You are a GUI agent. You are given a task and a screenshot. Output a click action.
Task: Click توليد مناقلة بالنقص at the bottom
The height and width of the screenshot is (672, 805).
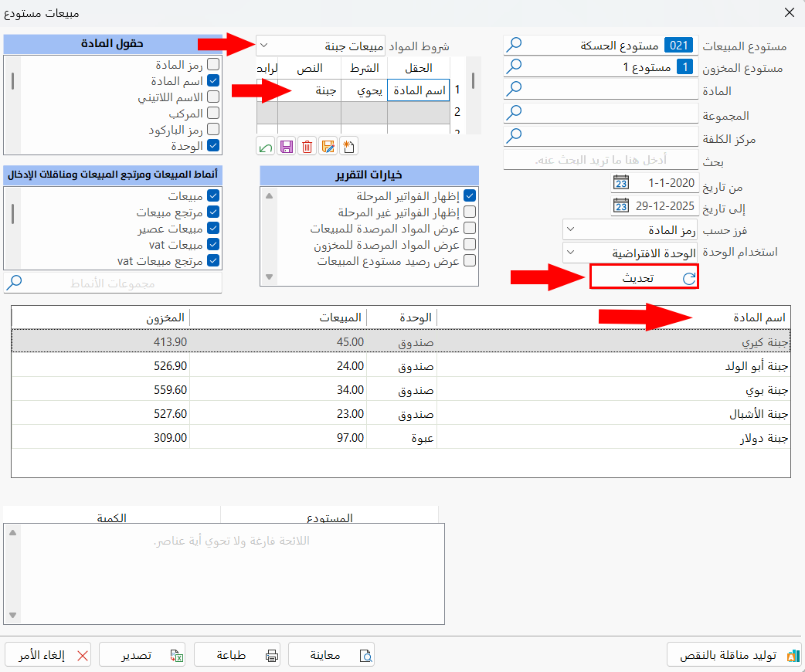[732, 654]
